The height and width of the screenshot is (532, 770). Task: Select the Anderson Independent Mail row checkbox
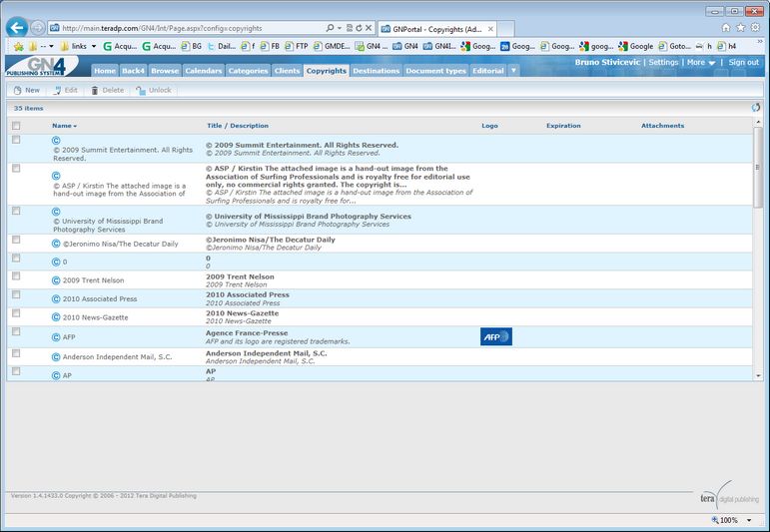16,353
